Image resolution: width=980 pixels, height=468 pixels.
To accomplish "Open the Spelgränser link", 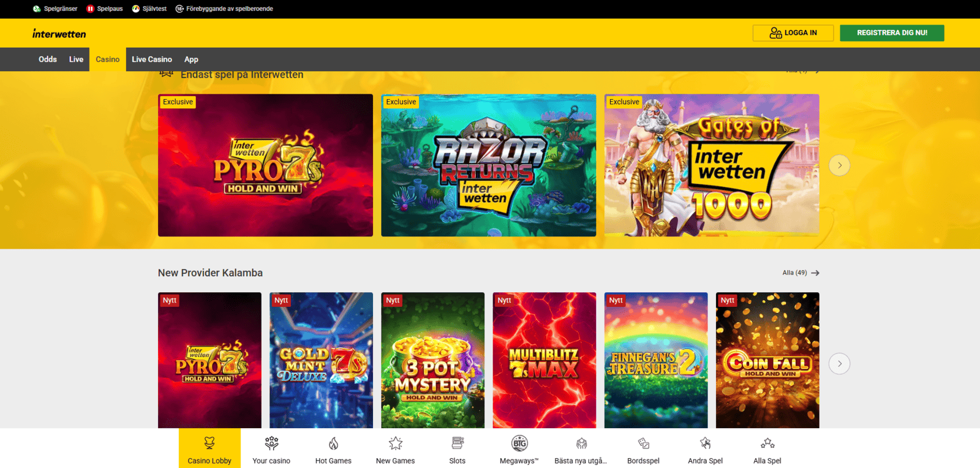I will pyautogui.click(x=55, y=9).
